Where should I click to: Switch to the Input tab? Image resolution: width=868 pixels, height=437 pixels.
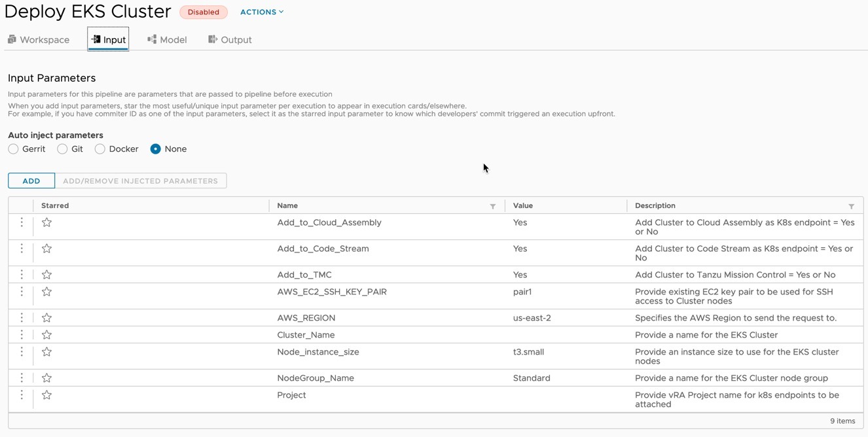tap(108, 40)
